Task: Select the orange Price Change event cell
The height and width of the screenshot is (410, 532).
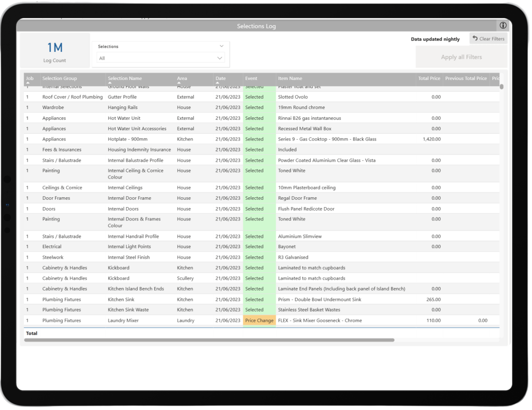Action: click(x=259, y=321)
